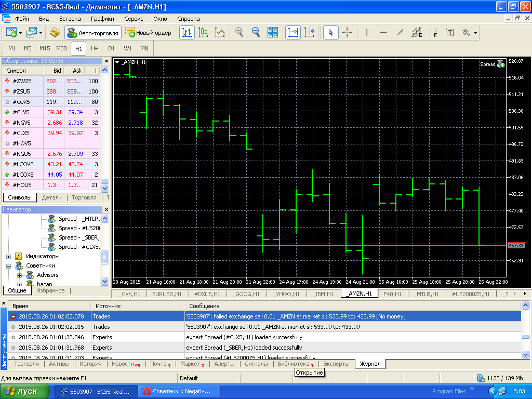Switch chart display to candlesticks
The image size is (532, 399).
[x=203, y=32]
